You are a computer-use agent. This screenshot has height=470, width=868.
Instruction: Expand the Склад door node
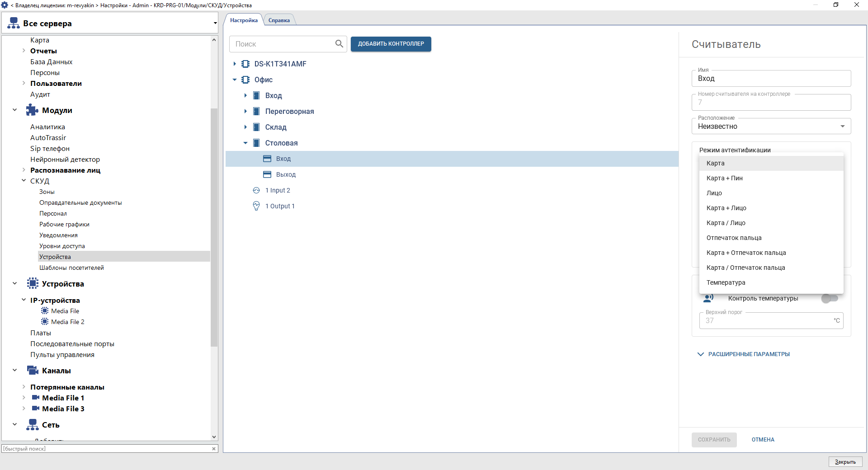[x=245, y=127]
